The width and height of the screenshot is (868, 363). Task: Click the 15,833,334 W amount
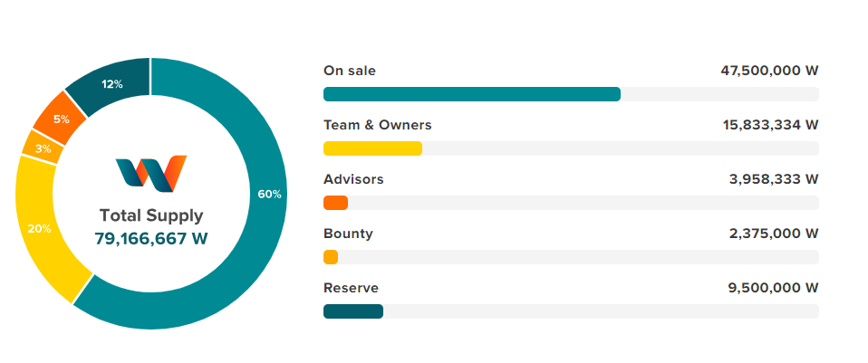(770, 125)
